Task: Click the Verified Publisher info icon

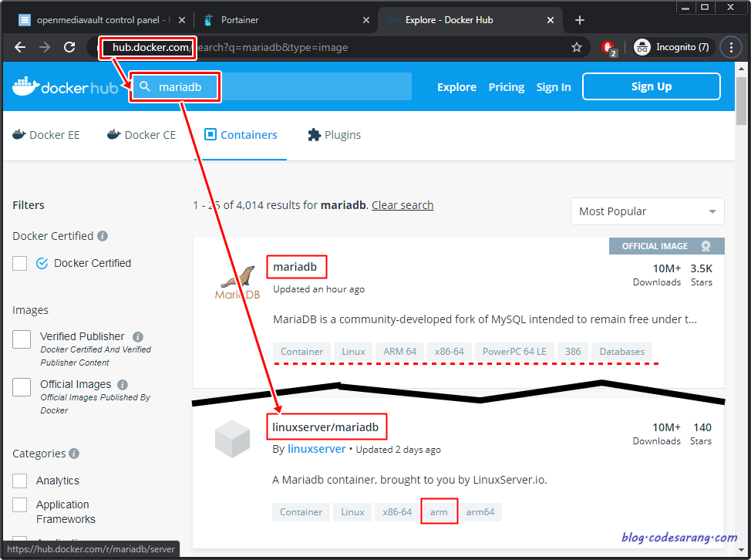Action: pyautogui.click(x=138, y=337)
